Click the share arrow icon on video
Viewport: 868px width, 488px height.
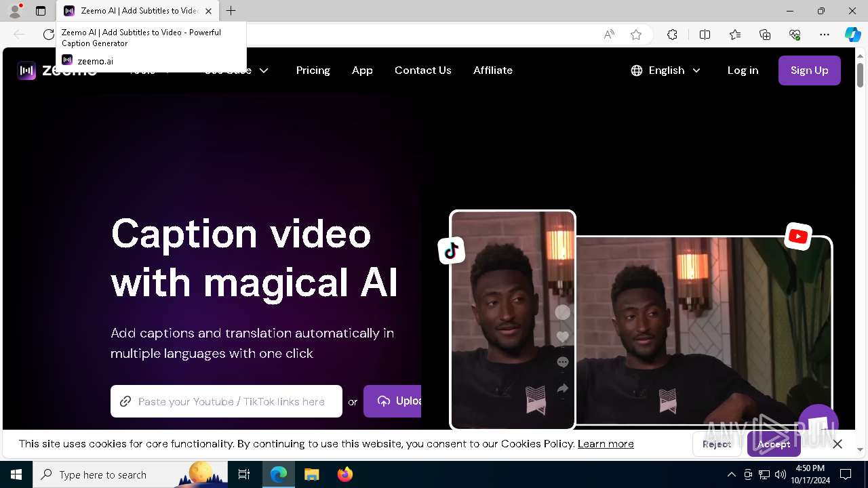(x=562, y=388)
